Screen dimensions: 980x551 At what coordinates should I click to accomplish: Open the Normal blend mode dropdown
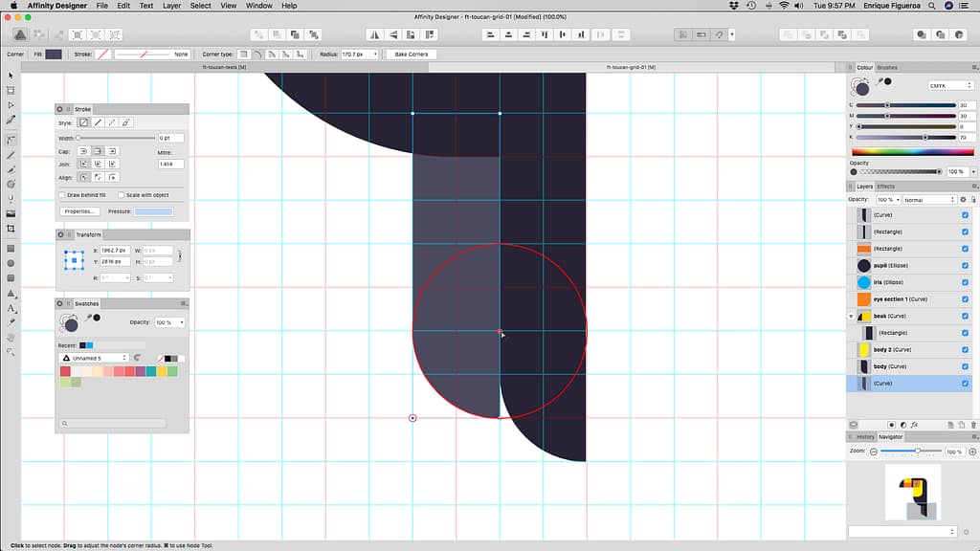930,199
